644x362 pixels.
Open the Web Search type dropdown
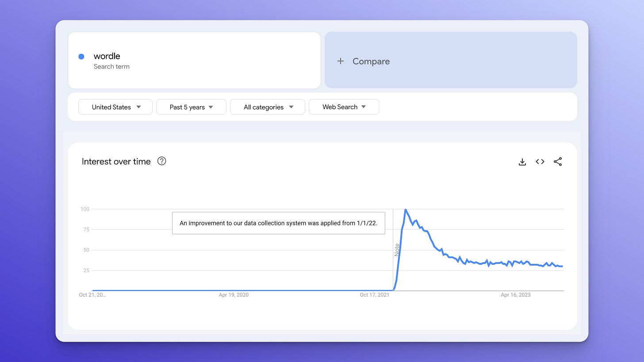pos(344,107)
